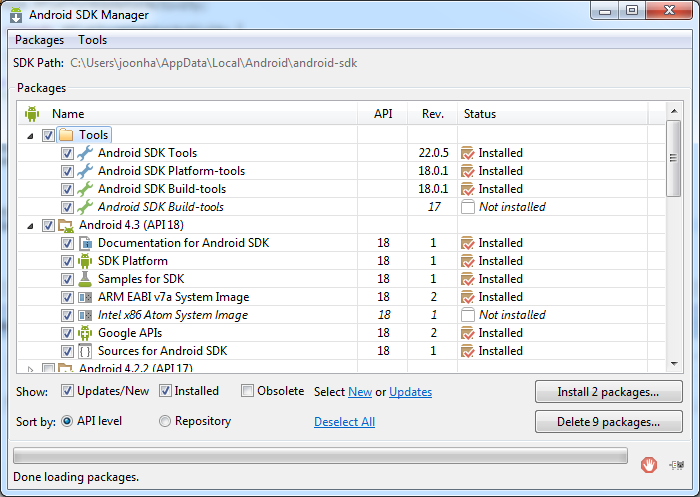Click the red stop hand icon
The width and height of the screenshot is (700, 497).
[x=649, y=464]
